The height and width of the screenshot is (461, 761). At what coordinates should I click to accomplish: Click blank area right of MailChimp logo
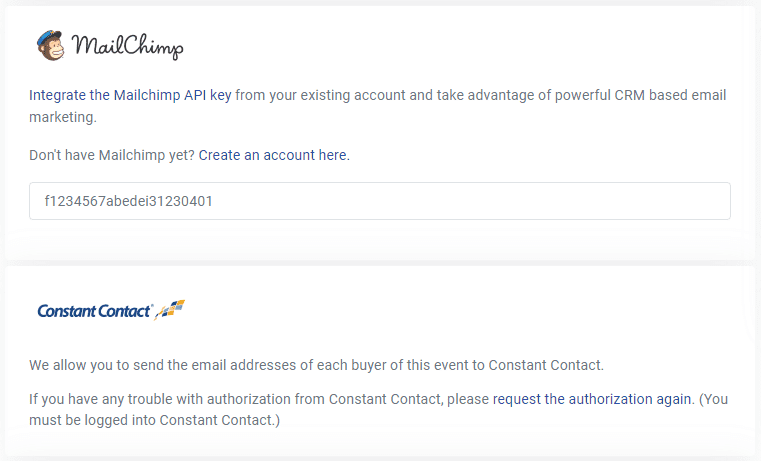[x=450, y=47]
